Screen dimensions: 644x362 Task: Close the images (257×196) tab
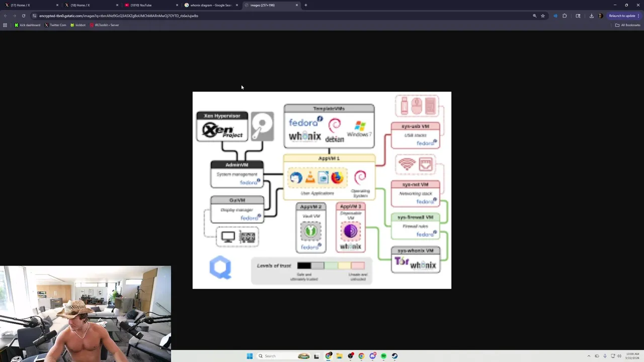click(297, 5)
